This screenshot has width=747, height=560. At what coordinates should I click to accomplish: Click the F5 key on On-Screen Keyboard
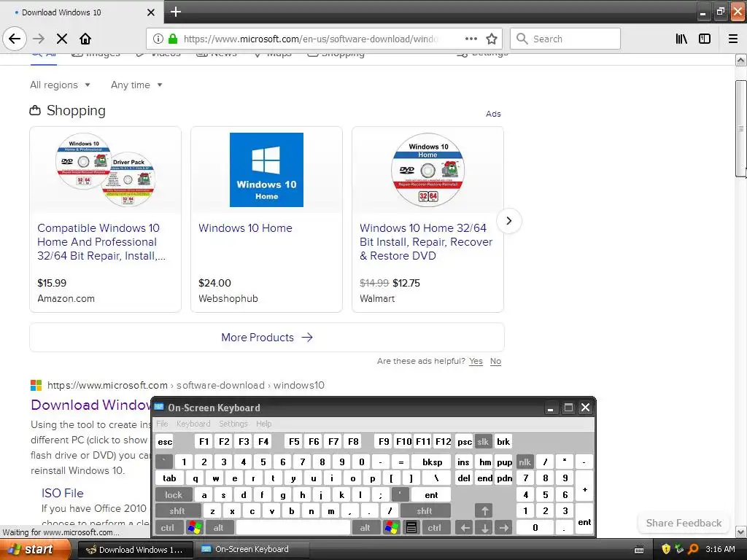point(294,441)
